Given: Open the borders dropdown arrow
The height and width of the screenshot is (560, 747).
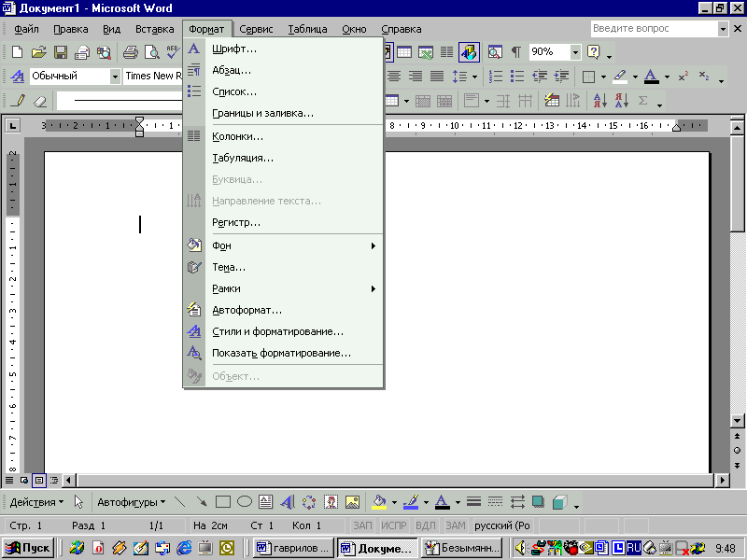Looking at the screenshot, I should [x=603, y=77].
